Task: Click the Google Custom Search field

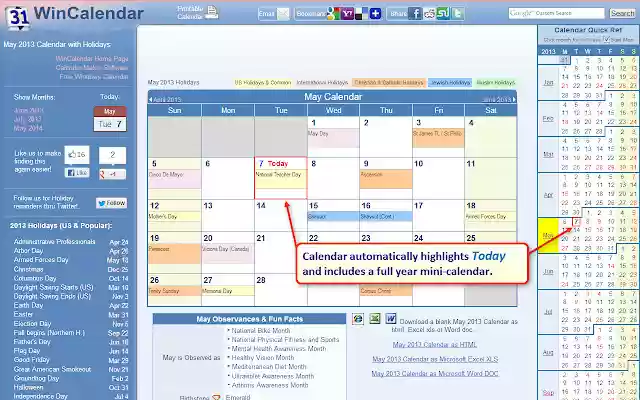Action: [x=556, y=13]
